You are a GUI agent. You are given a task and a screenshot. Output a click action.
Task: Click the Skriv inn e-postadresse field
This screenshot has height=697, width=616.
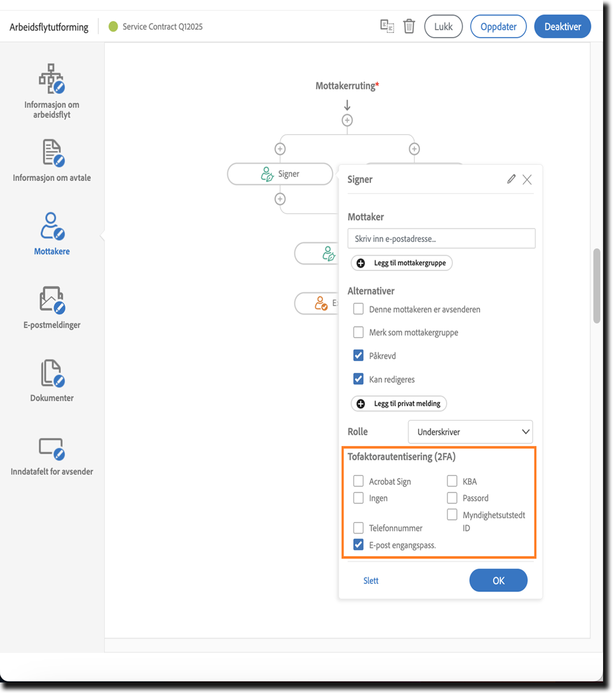tap(442, 239)
